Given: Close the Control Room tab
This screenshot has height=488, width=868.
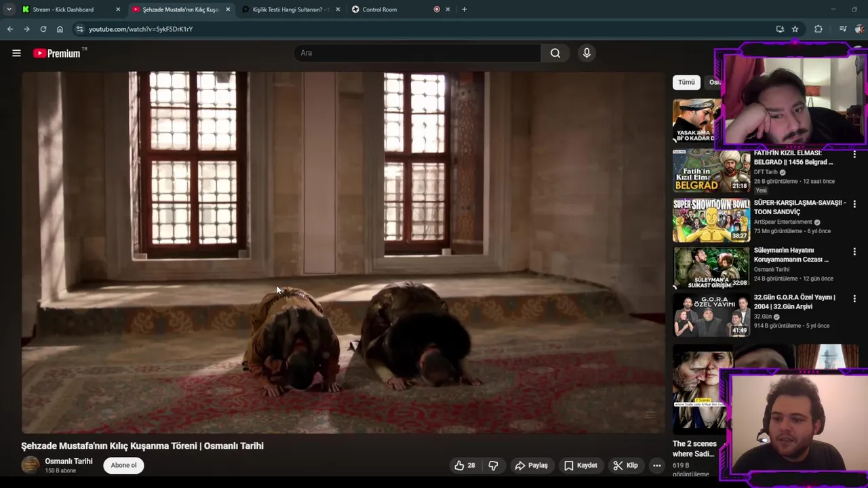Looking at the screenshot, I should tap(448, 9).
